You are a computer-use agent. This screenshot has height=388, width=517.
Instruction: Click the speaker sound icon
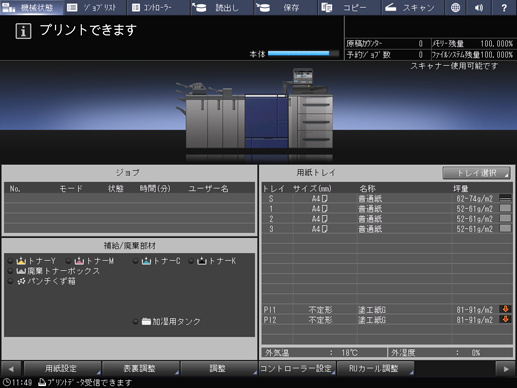click(479, 7)
